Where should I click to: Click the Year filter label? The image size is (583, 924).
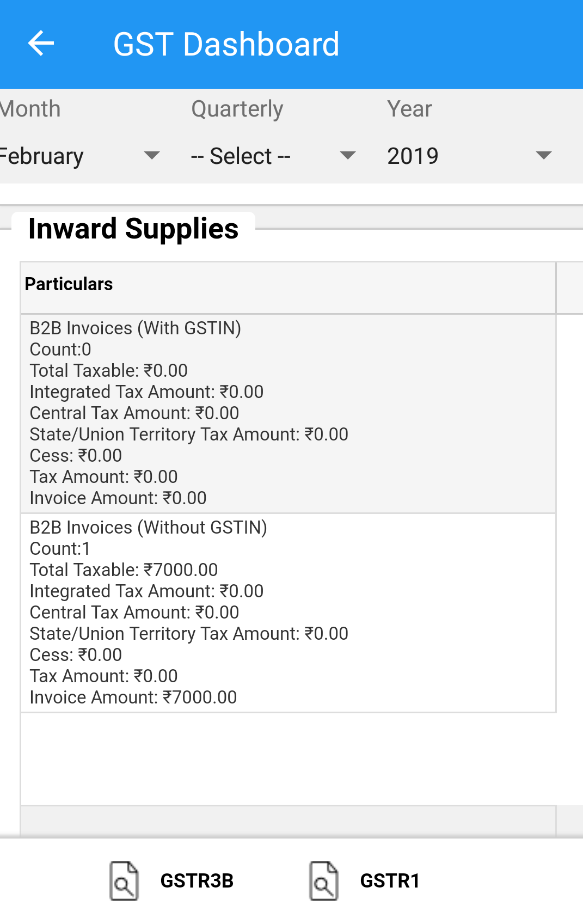[x=409, y=109]
